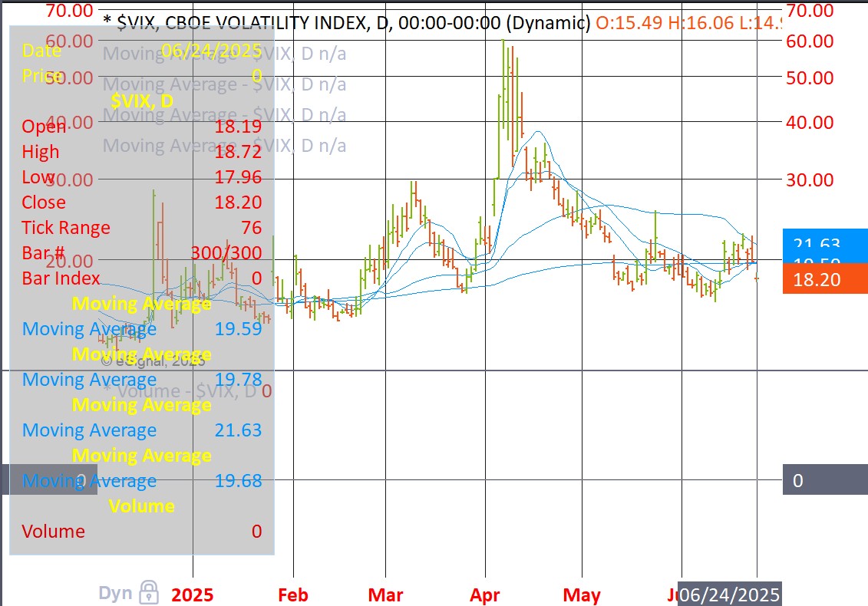Select the Close label in the data window
The height and width of the screenshot is (606, 868).
(44, 203)
